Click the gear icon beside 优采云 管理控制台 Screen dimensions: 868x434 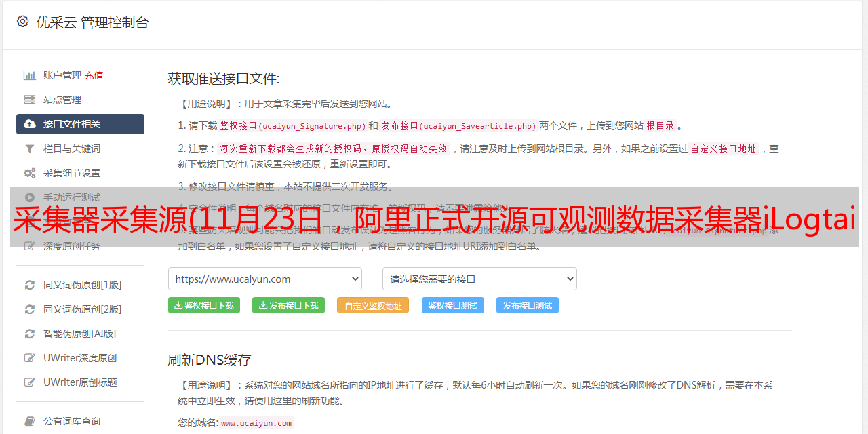(x=22, y=22)
